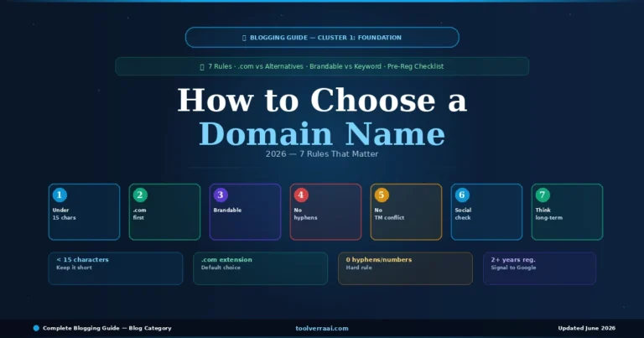Click the '7 Rules · .com vs Alternatives' banner

tap(322, 66)
